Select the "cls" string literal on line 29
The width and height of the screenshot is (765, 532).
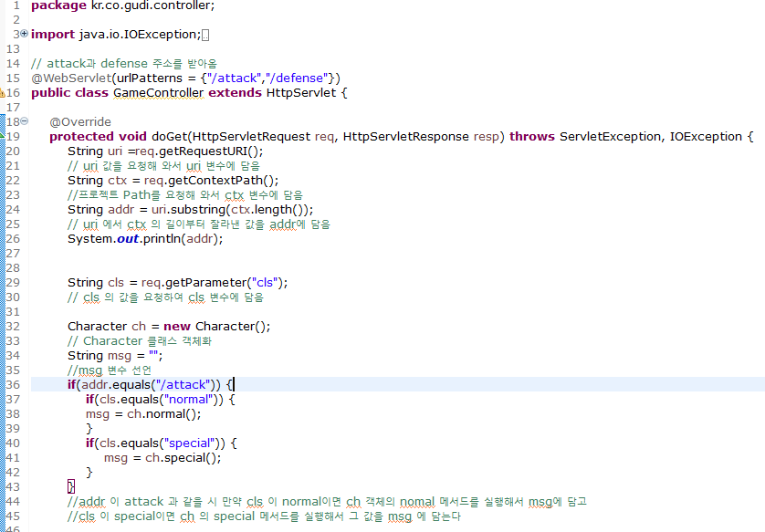tap(265, 283)
